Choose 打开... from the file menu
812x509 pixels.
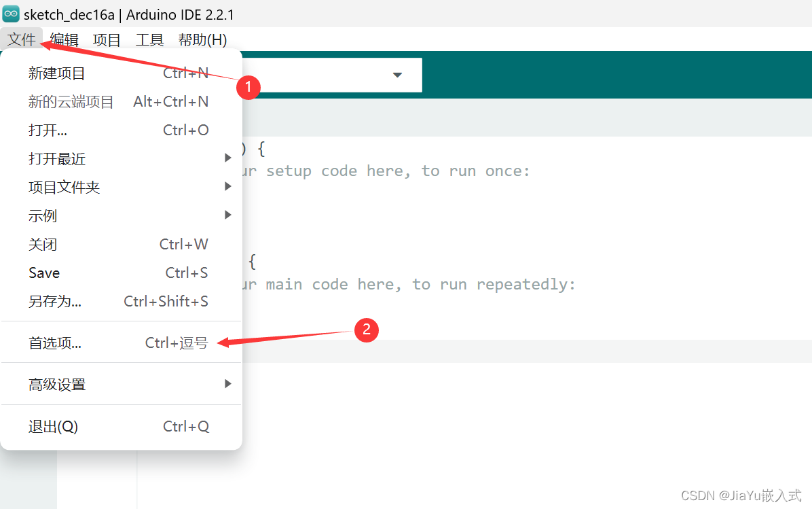tap(121, 130)
